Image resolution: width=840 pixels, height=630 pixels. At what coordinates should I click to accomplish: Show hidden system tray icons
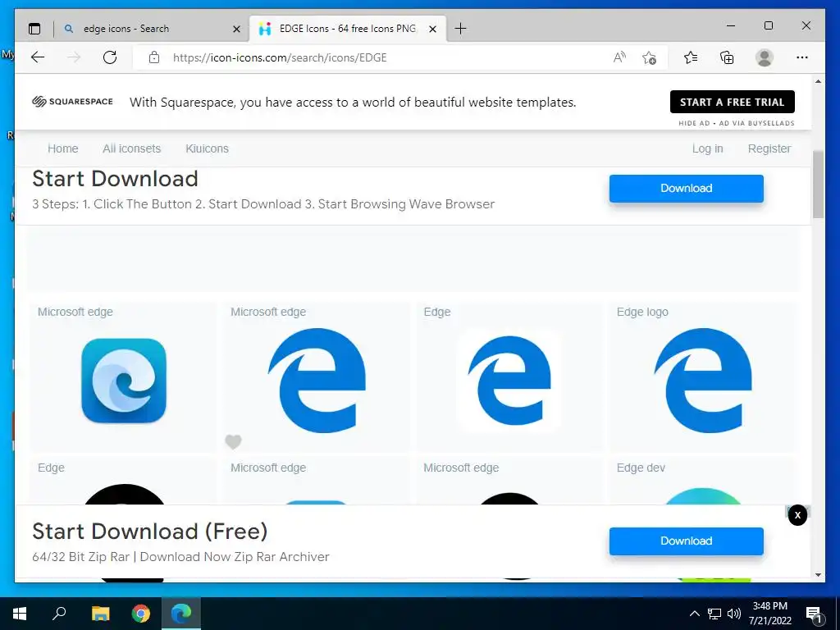coord(694,614)
